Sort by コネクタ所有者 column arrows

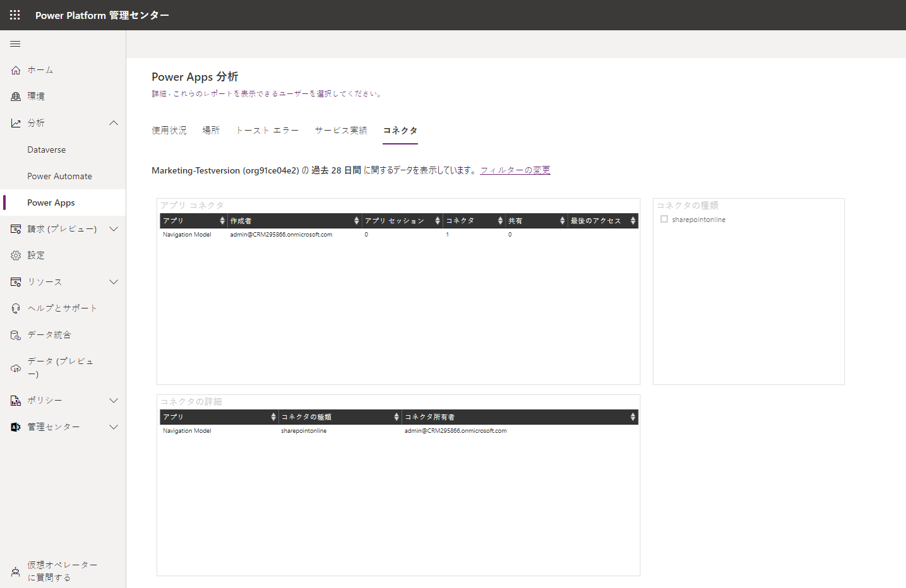tap(633, 417)
